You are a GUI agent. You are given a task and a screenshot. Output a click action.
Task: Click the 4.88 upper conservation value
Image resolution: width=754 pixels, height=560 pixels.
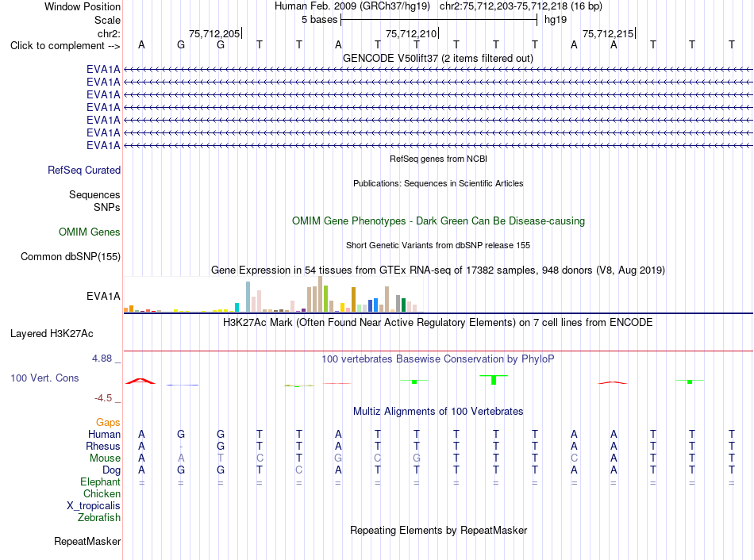[102, 359]
